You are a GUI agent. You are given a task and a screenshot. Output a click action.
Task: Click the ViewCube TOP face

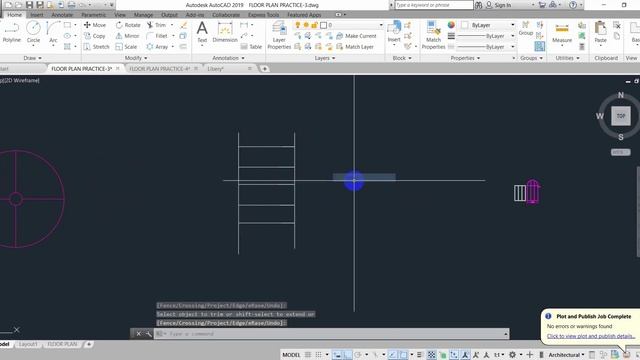621,116
